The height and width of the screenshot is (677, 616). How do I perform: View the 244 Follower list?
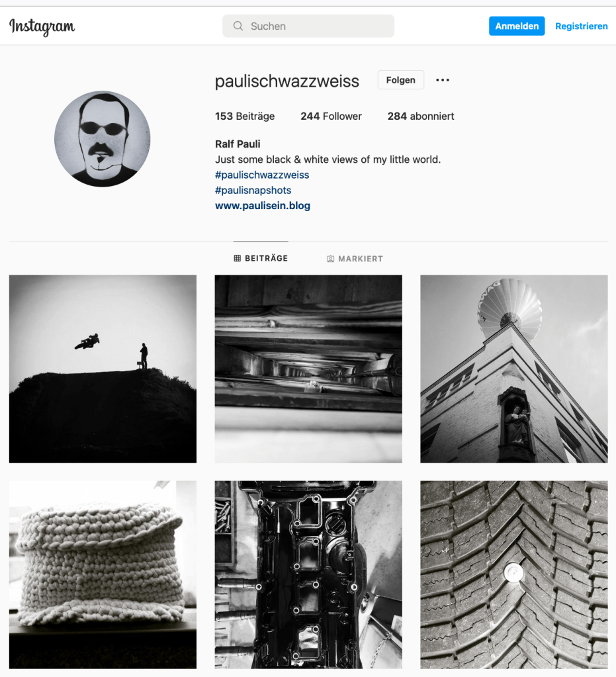pos(331,116)
